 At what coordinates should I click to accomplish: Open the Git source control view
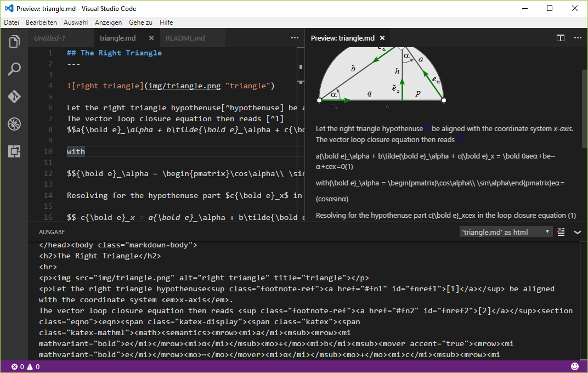(x=14, y=97)
